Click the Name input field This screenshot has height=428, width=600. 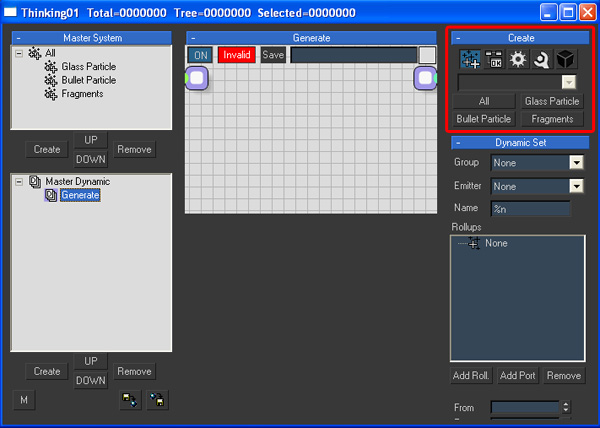pos(531,209)
